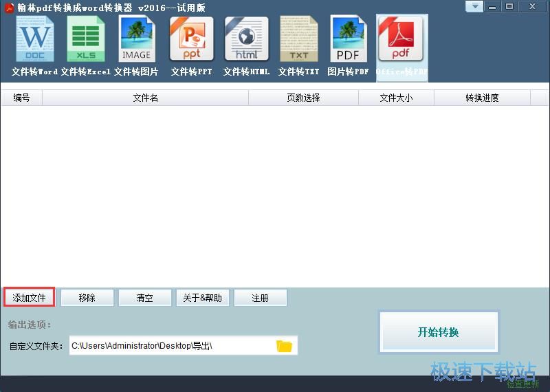Click the 移除 button

pyautogui.click(x=87, y=298)
